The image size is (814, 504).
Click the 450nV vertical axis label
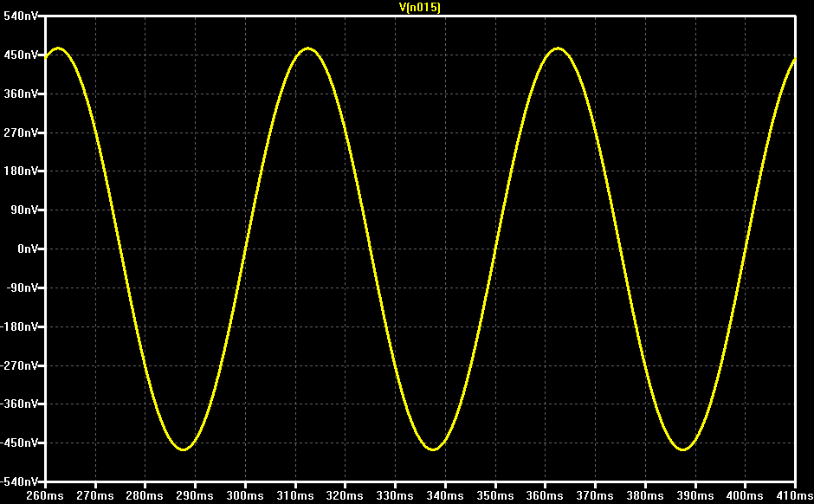21,55
